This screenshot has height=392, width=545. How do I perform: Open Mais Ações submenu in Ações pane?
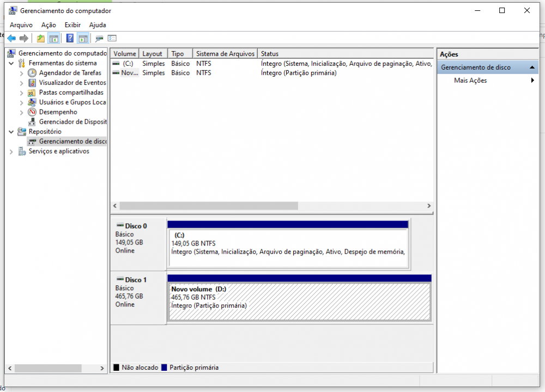pyautogui.click(x=470, y=81)
